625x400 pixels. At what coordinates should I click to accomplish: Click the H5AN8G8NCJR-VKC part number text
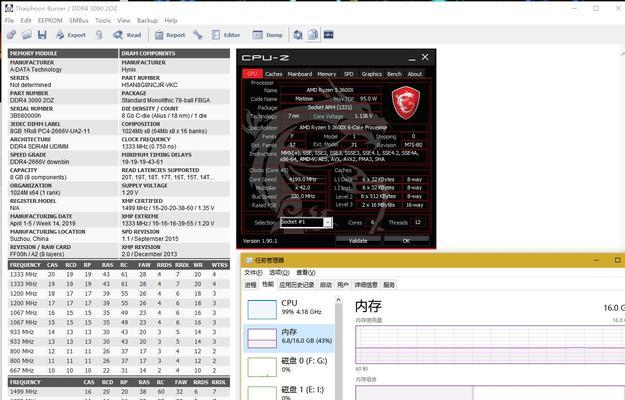pyautogui.click(x=149, y=85)
